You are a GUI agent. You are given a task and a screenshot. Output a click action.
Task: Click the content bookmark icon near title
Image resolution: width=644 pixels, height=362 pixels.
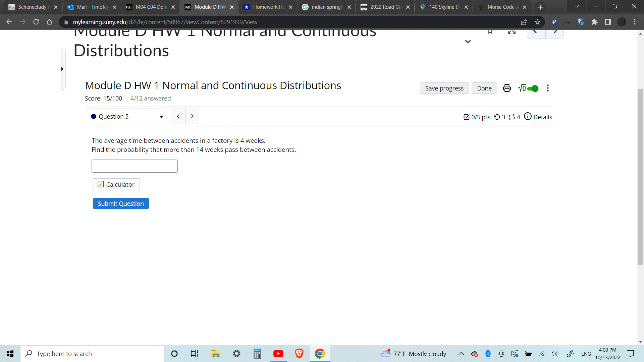490,32
